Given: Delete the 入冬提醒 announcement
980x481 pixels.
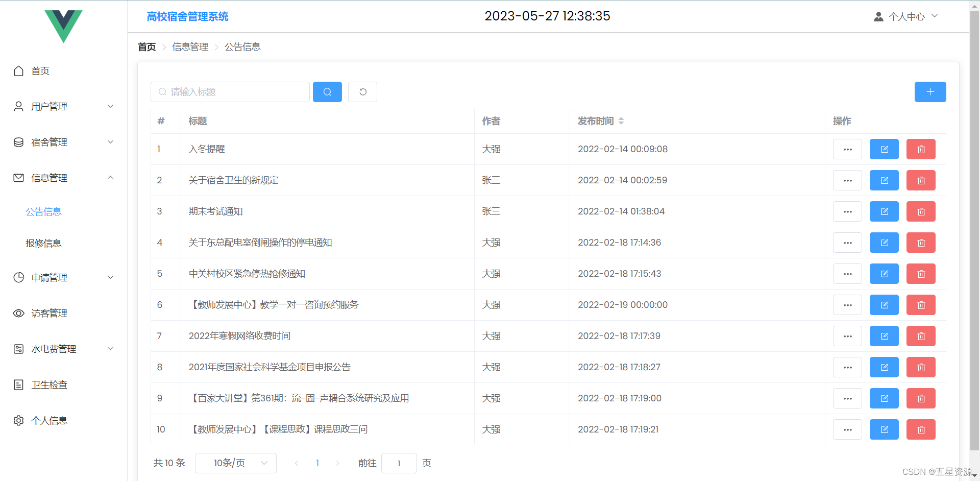Looking at the screenshot, I should tap(921, 149).
